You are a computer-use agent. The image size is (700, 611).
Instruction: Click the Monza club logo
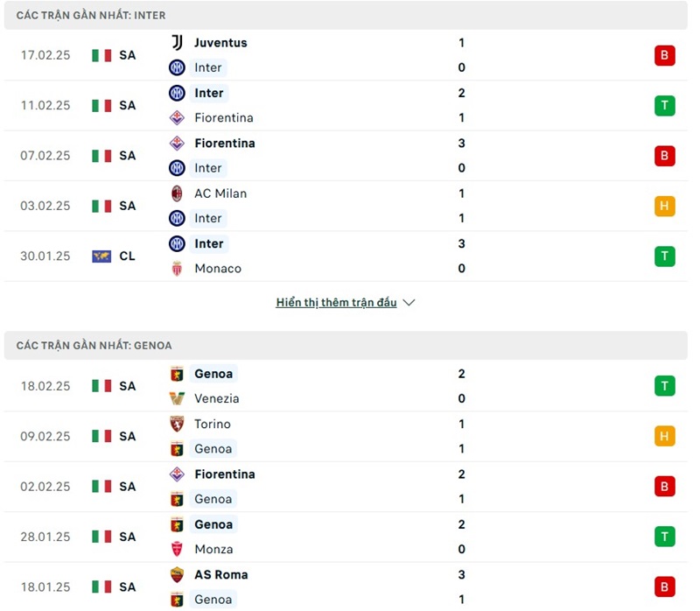pos(178,549)
